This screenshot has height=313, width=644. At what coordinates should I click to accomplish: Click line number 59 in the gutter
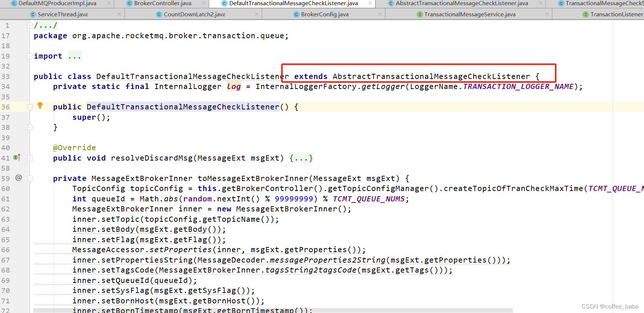point(6,178)
